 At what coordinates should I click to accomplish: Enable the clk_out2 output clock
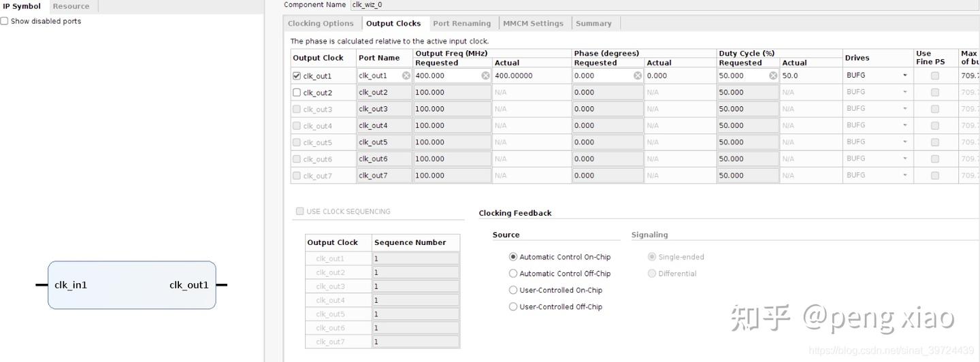tap(297, 93)
